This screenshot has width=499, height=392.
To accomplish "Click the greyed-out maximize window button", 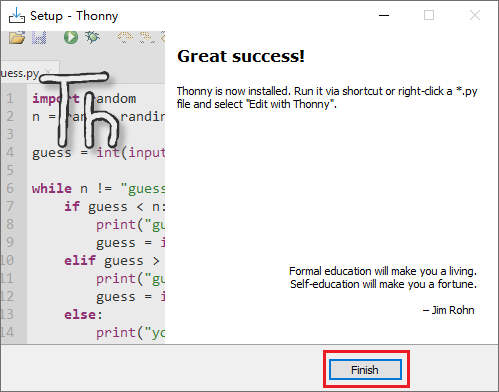I will click(x=429, y=15).
